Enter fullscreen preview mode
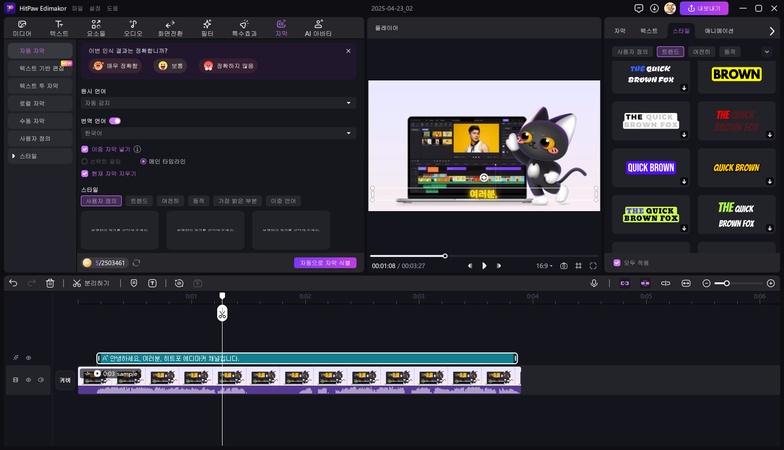The image size is (784, 450). point(593,266)
